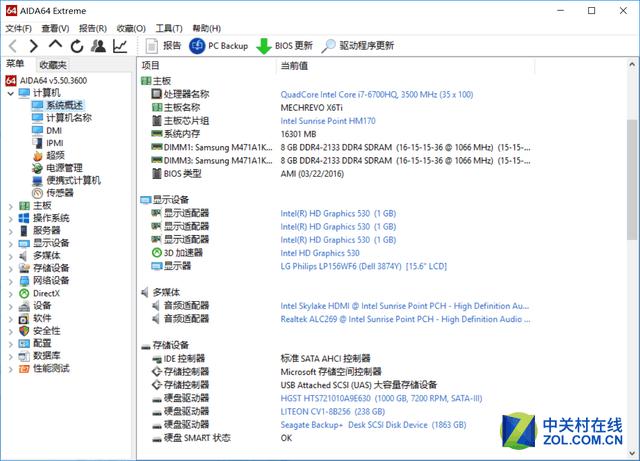This screenshot has height=461, width=640.
Task: Open the user management toolbar icon
Action: 98,46
